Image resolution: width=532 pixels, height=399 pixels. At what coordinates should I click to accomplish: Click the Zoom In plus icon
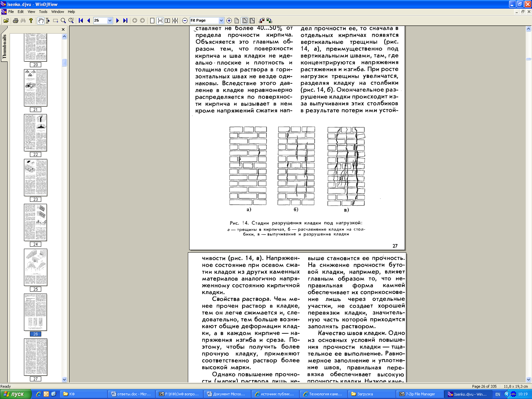pyautogui.click(x=229, y=21)
